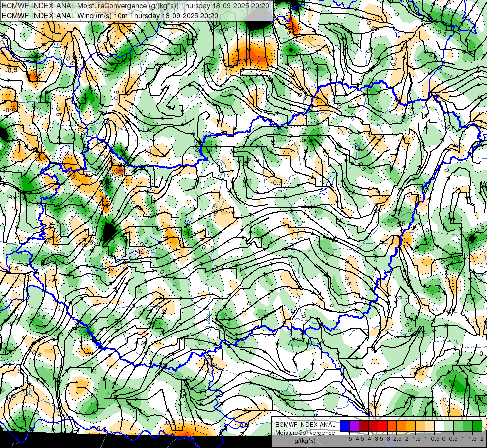Pick the red-orange swatch between -3 and -2.5
Screen dimensions: 487x448
(x=392, y=426)
